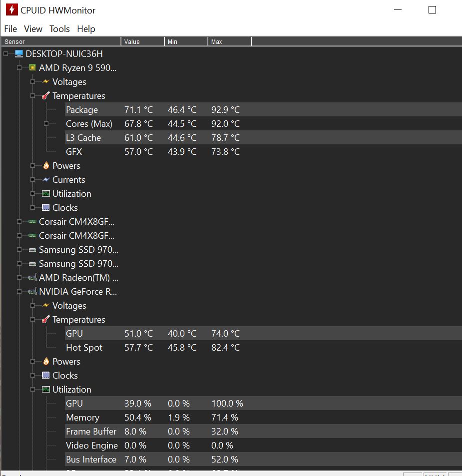Click the Clocks waveform icon under AMD Ryzen
The image size is (462, 476).
(45, 207)
